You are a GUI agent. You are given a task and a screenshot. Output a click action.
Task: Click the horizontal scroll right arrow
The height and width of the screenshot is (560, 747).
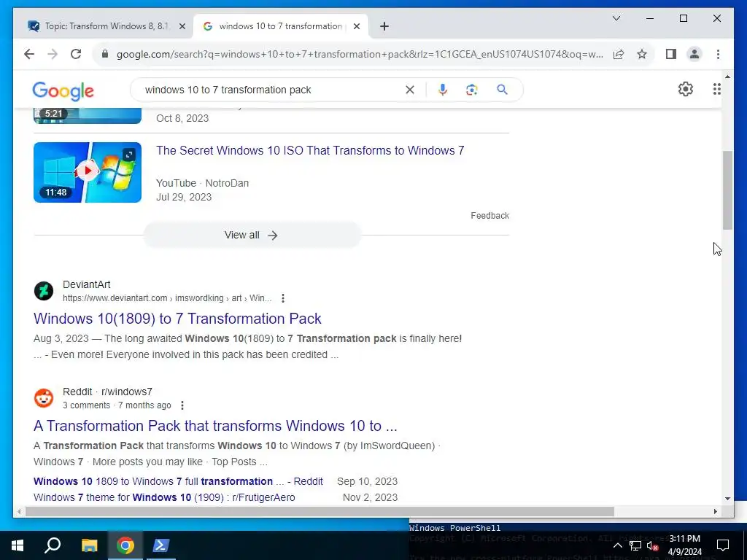click(x=716, y=511)
